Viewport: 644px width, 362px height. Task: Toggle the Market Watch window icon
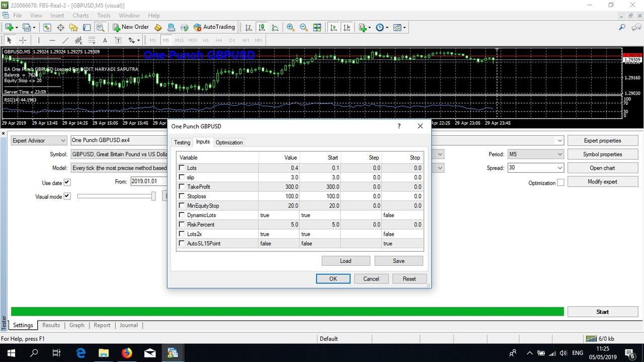tap(47, 27)
